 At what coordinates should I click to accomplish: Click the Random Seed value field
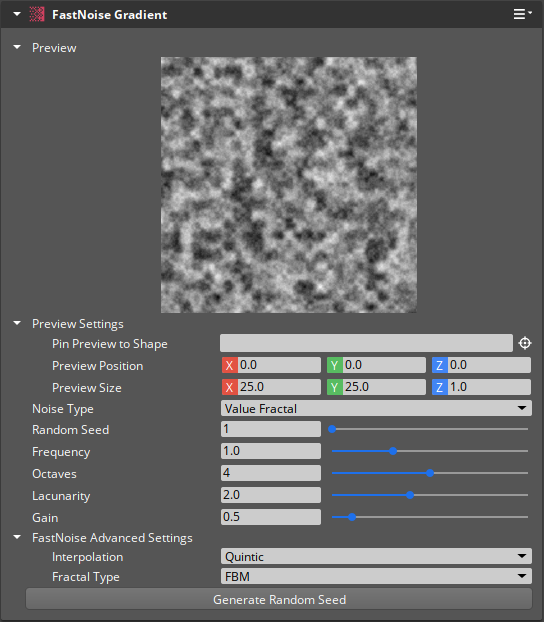[x=271, y=429]
